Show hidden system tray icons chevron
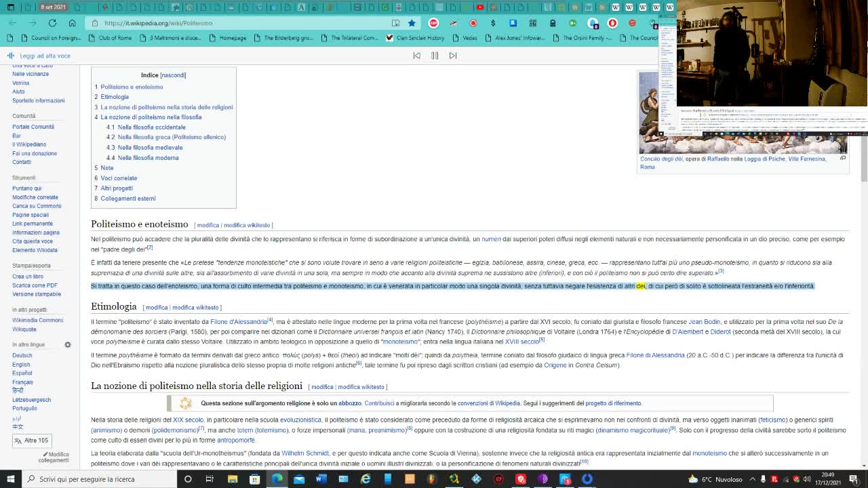The width and height of the screenshot is (868, 488). pyautogui.click(x=753, y=479)
